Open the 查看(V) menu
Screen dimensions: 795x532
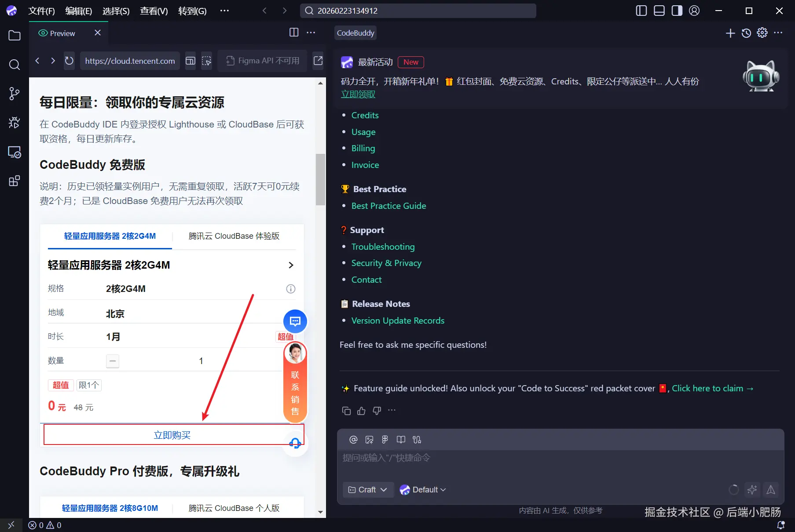[x=154, y=11]
